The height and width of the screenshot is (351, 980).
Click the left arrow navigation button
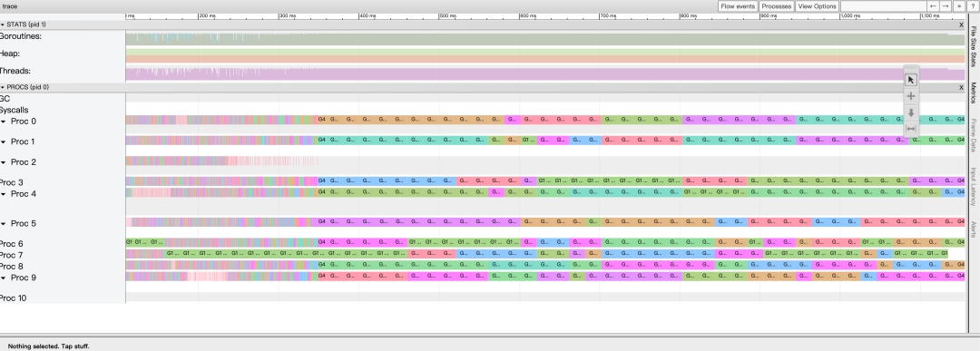[933, 6]
